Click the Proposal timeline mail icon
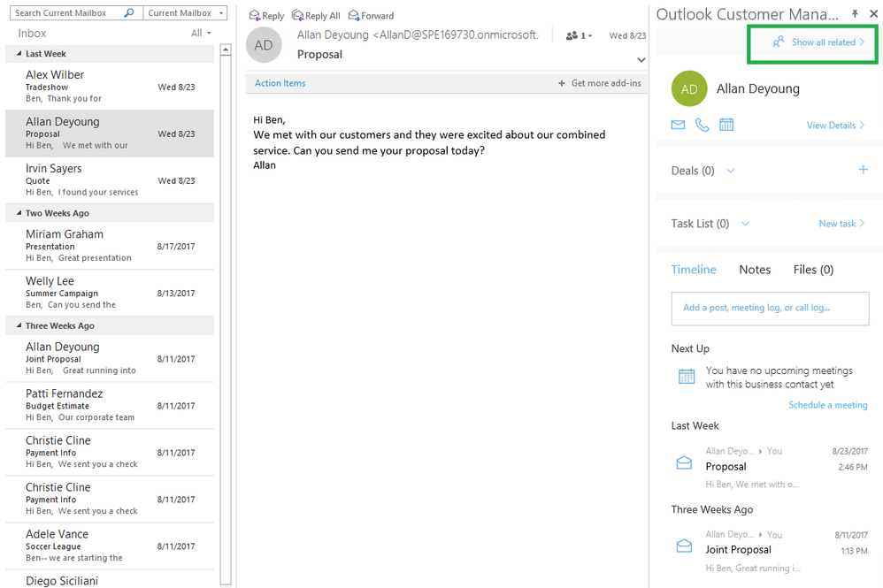Screen dimensions: 883x588 (684, 462)
